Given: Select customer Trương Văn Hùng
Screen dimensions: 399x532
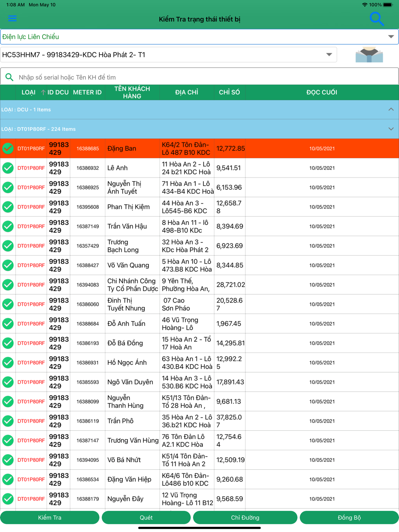Looking at the screenshot, I should (x=133, y=440).
